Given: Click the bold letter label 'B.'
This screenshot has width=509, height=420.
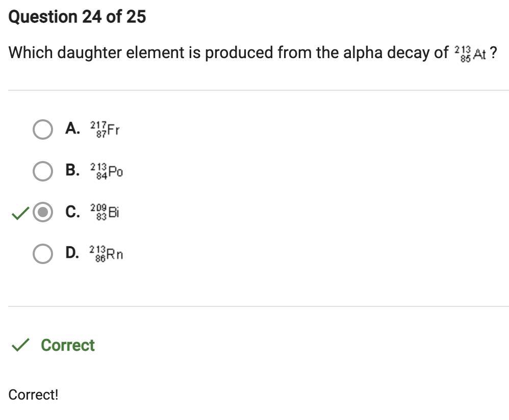Looking at the screenshot, I should click(72, 170).
